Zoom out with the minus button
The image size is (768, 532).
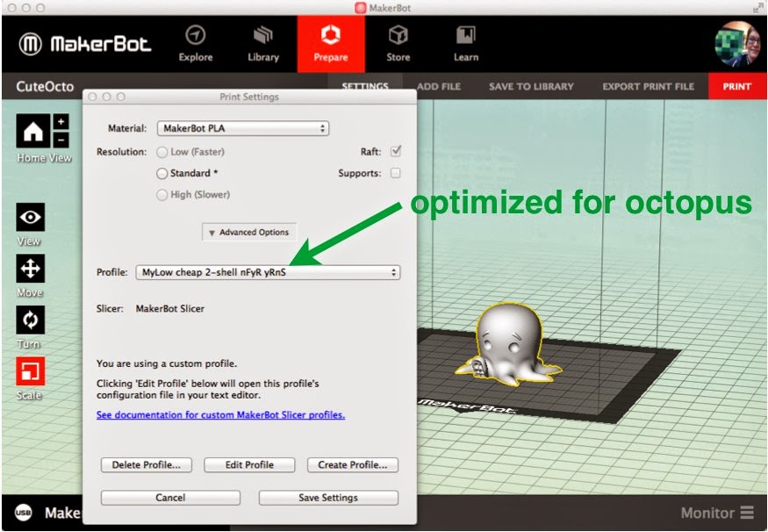click(x=61, y=140)
